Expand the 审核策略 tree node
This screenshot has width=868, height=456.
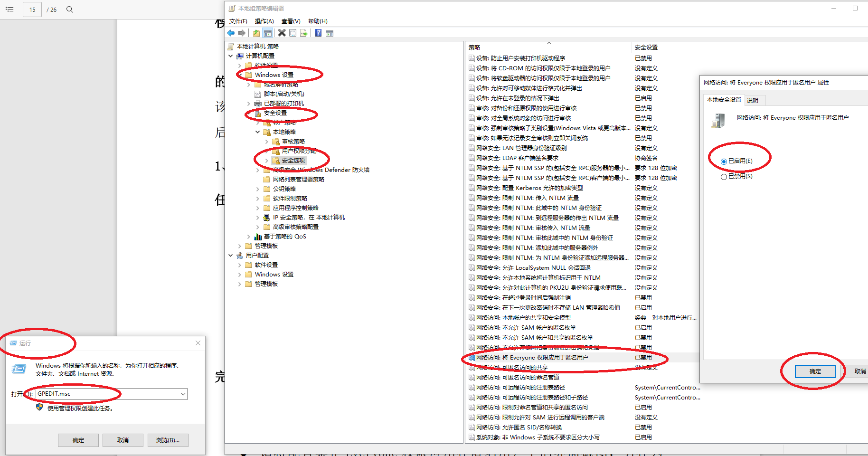[267, 142]
